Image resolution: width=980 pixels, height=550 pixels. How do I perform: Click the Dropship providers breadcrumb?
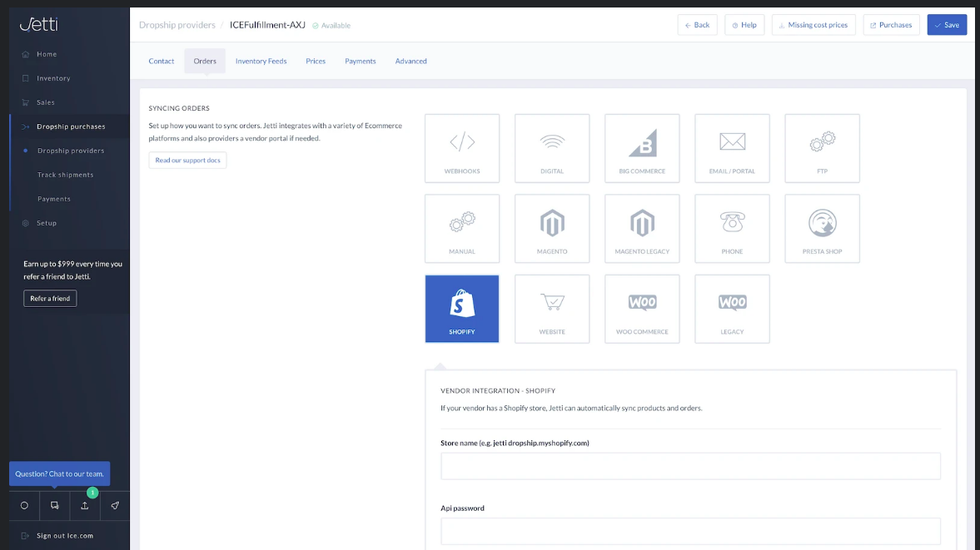[x=177, y=25]
